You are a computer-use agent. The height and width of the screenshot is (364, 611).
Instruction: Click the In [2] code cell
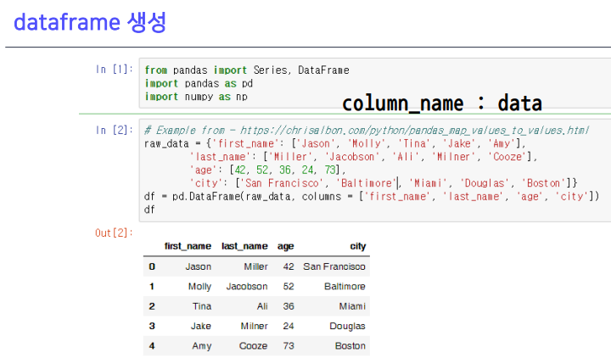[375, 171]
